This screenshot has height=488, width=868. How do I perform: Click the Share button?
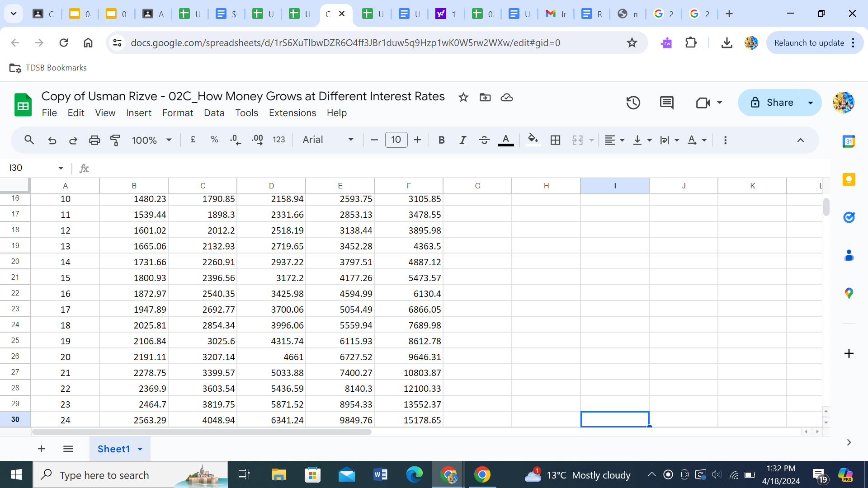[x=776, y=103]
